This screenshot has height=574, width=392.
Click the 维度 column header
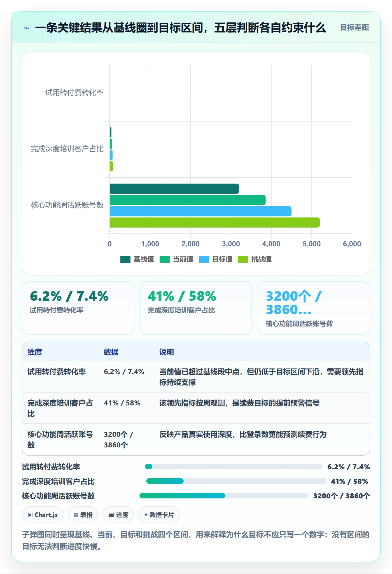[x=35, y=352]
